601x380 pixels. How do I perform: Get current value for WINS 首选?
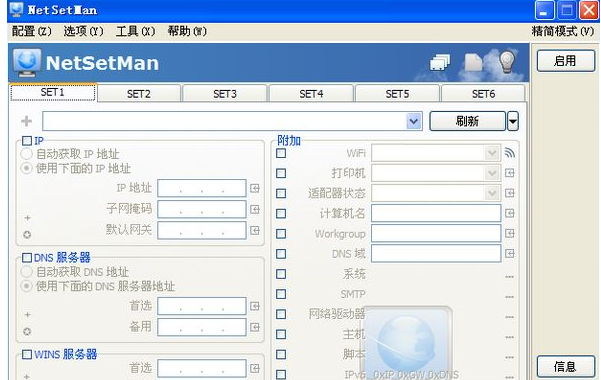click(x=255, y=368)
